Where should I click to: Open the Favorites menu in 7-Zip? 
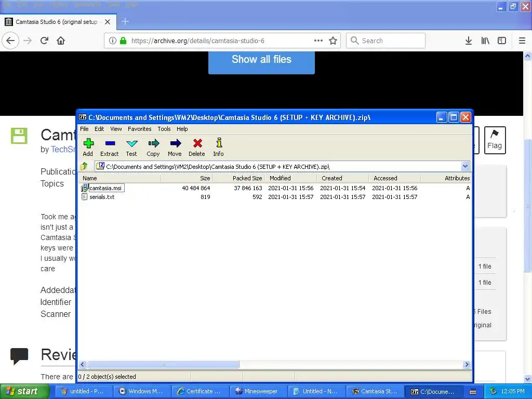coord(139,129)
